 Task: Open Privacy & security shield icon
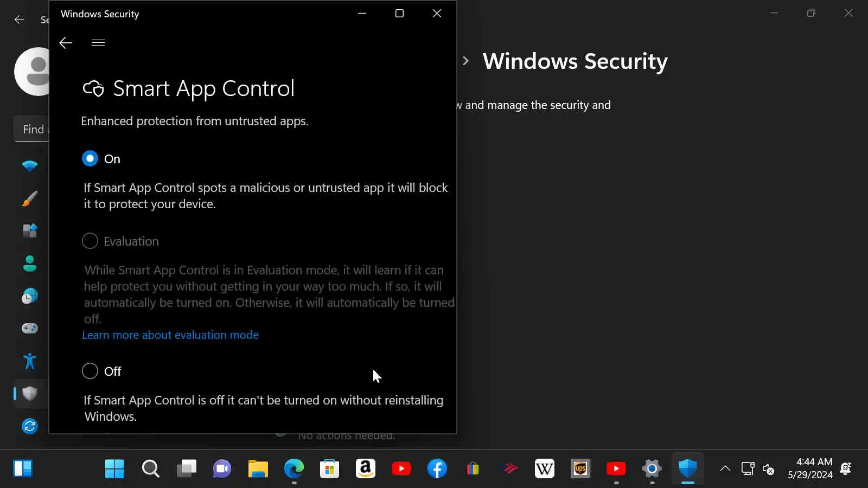(x=30, y=394)
